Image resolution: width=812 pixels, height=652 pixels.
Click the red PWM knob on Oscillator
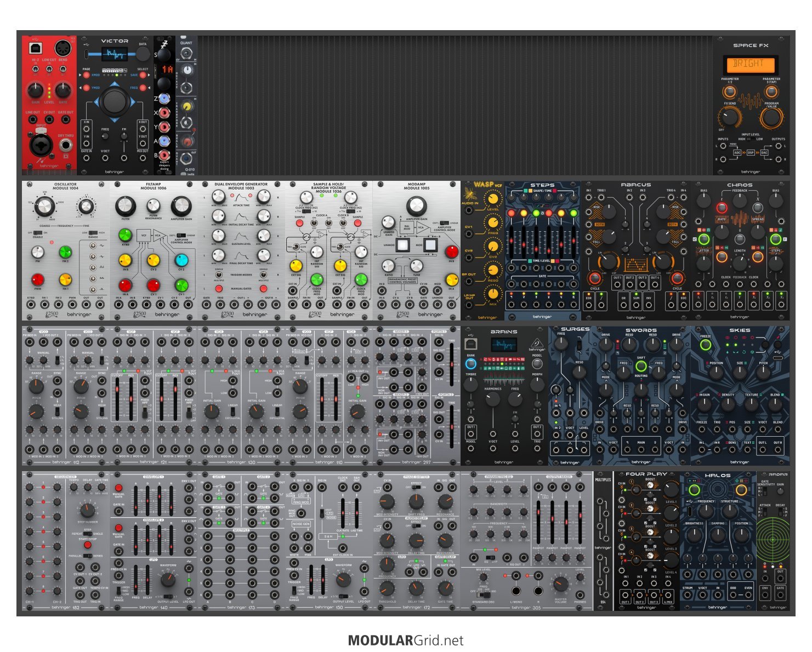(37, 280)
